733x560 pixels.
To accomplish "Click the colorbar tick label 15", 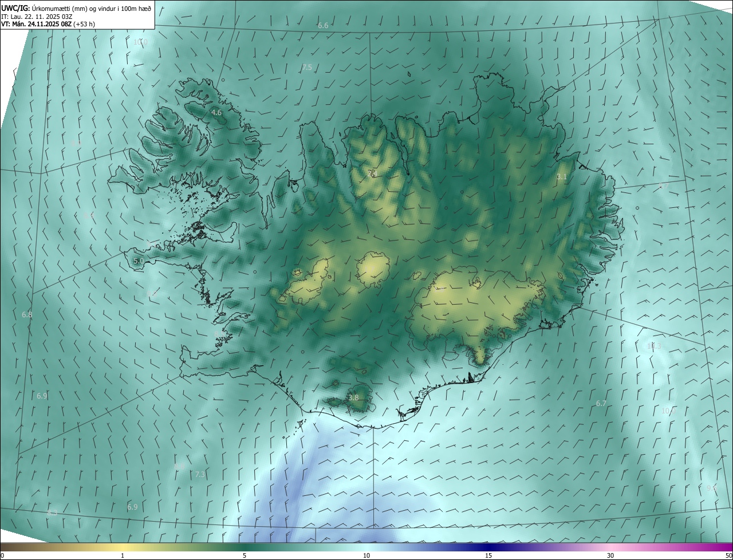I will pos(488,556).
